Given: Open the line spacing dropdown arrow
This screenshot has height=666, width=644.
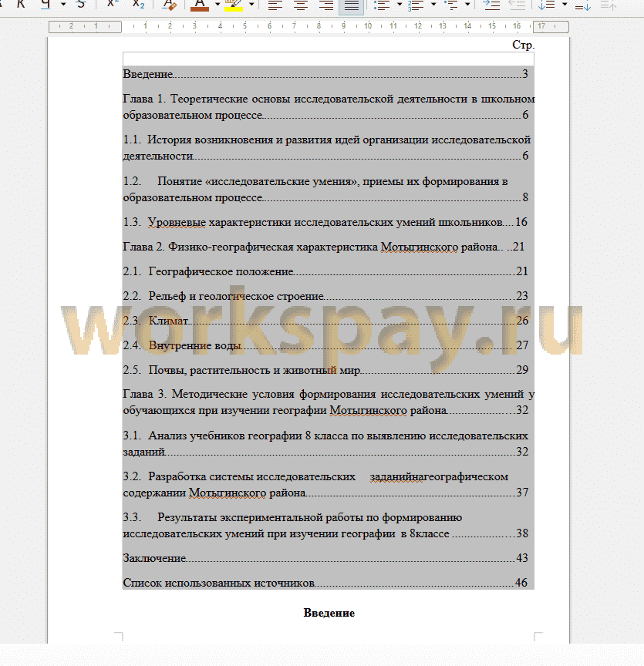Looking at the screenshot, I should 565,5.
